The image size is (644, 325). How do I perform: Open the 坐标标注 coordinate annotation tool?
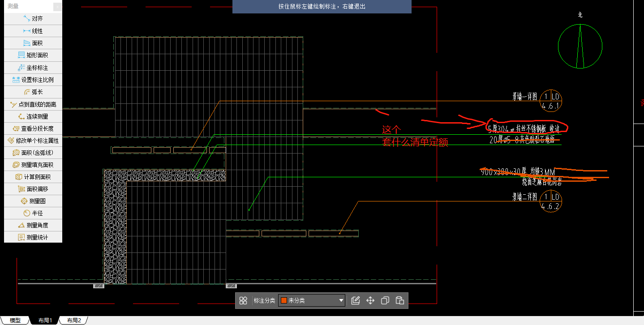[33, 68]
